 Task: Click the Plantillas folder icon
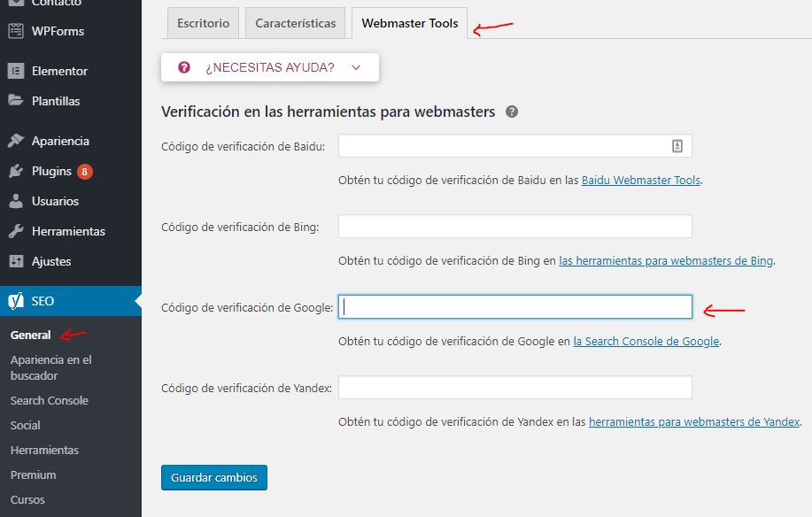tap(16, 100)
